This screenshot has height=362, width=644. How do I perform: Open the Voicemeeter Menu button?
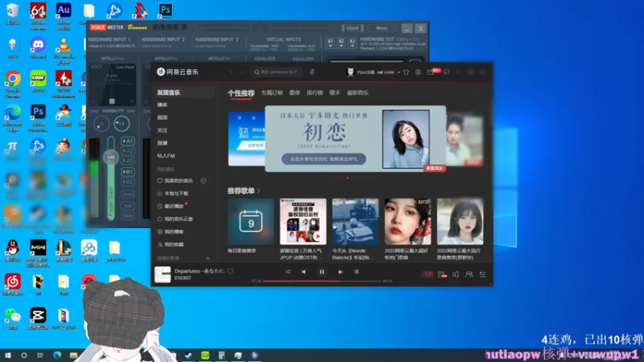coord(382,28)
